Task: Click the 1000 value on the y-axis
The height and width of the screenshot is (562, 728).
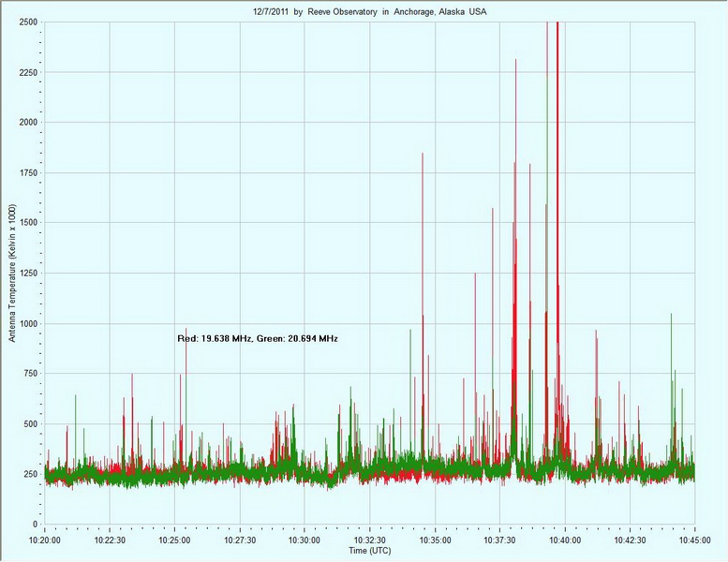Action: (x=28, y=323)
